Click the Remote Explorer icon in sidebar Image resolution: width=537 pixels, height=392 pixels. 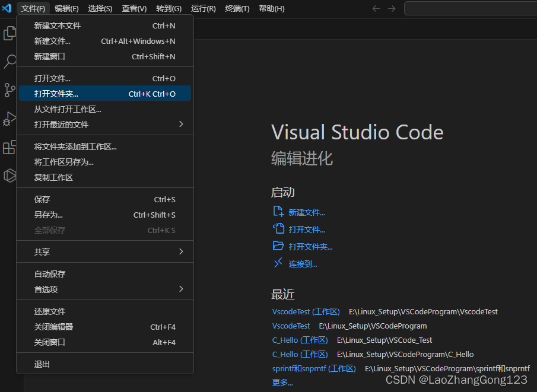9,176
